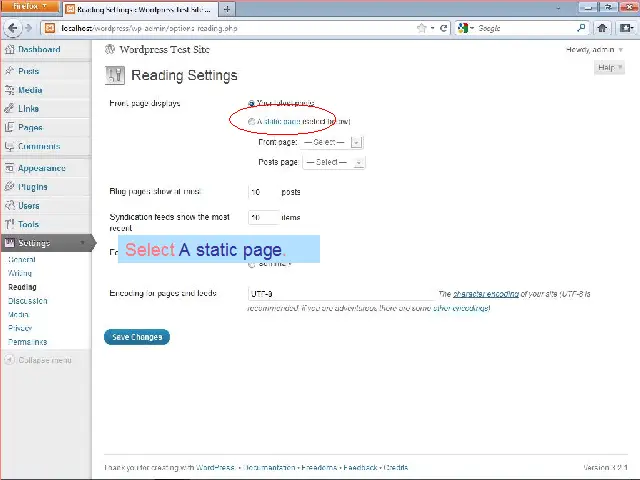Image resolution: width=640 pixels, height=480 pixels.
Task: Click the WordPress logo icon in header
Action: point(110,49)
